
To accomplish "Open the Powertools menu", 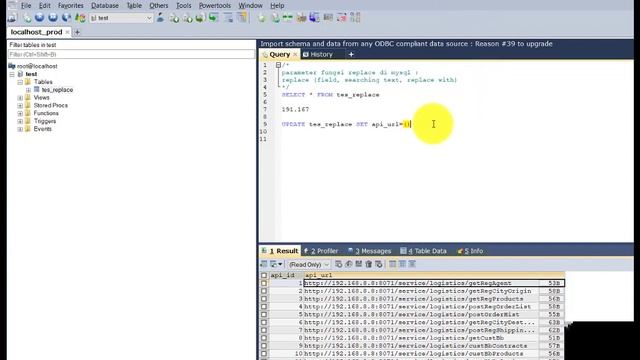I will click(215, 6).
